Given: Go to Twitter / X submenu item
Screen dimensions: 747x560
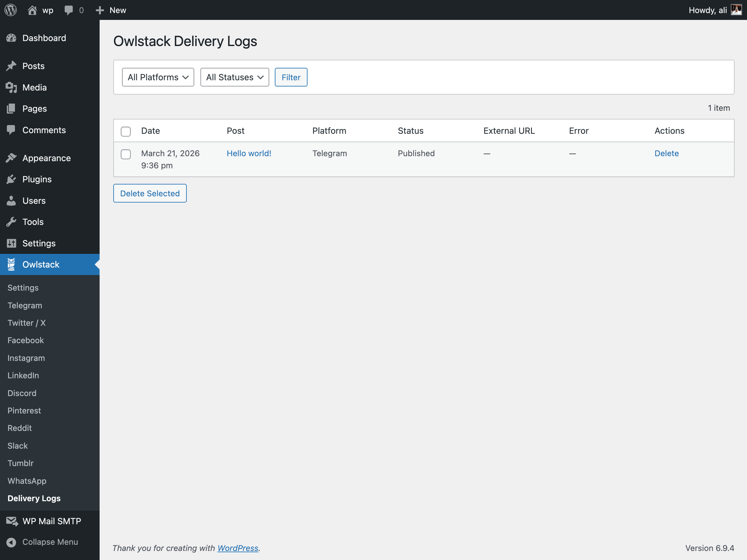Looking at the screenshot, I should (26, 323).
